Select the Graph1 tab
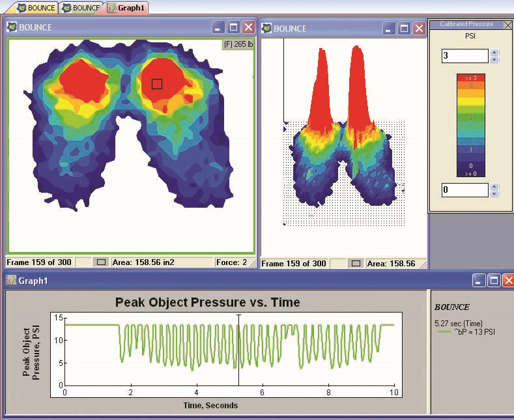The width and height of the screenshot is (514, 420). (126, 8)
